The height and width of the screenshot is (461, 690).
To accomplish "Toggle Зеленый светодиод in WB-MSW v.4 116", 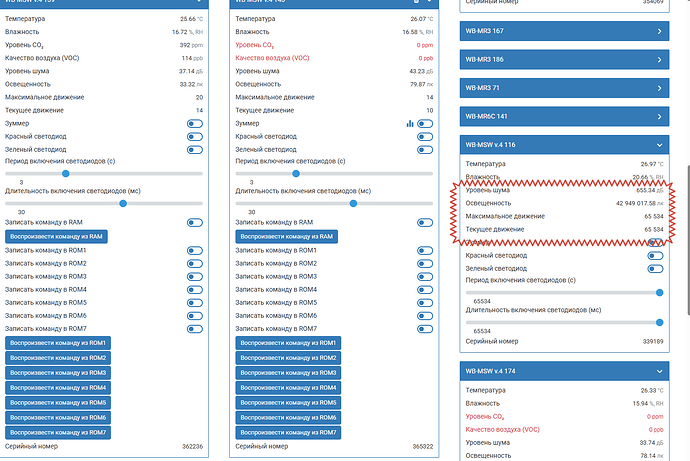I will click(655, 269).
